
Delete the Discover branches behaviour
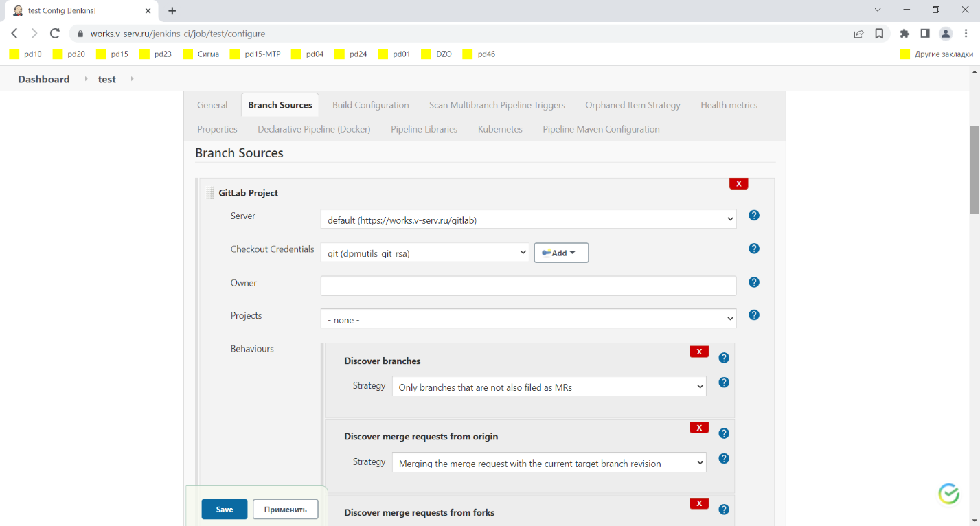(699, 352)
